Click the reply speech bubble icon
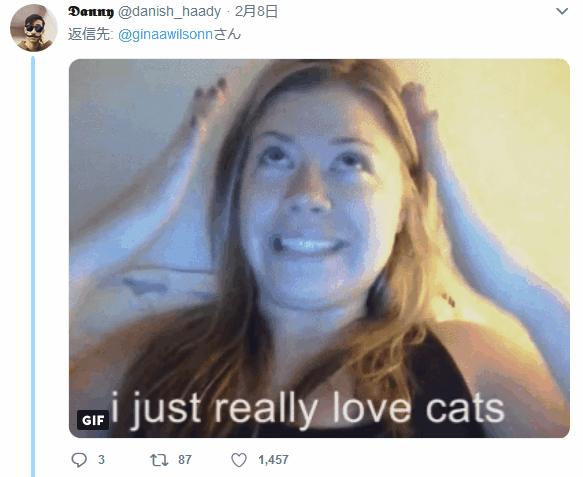This screenshot has width=583, height=477. coord(79,460)
